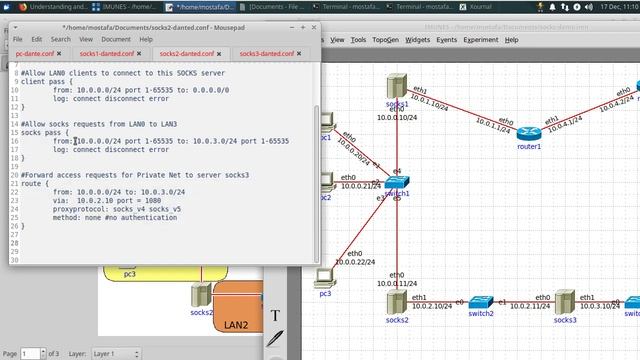Close the pc-dante.conf tab
The image size is (640, 360).
[x=59, y=53]
